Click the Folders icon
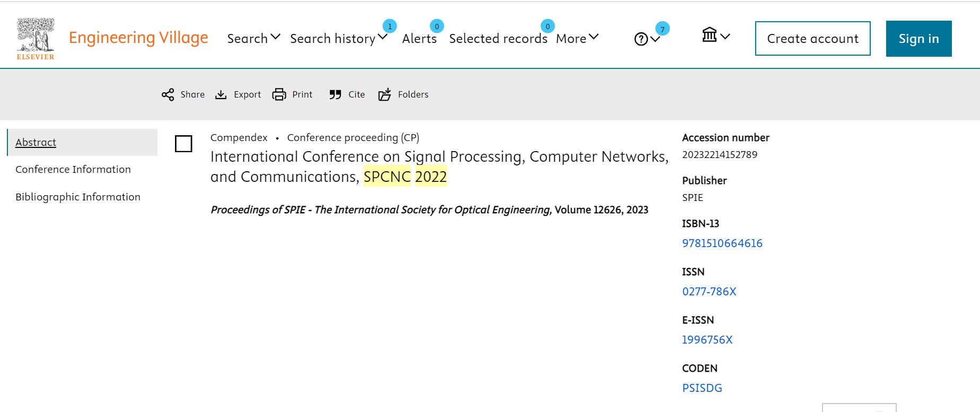The image size is (980, 412). [384, 94]
